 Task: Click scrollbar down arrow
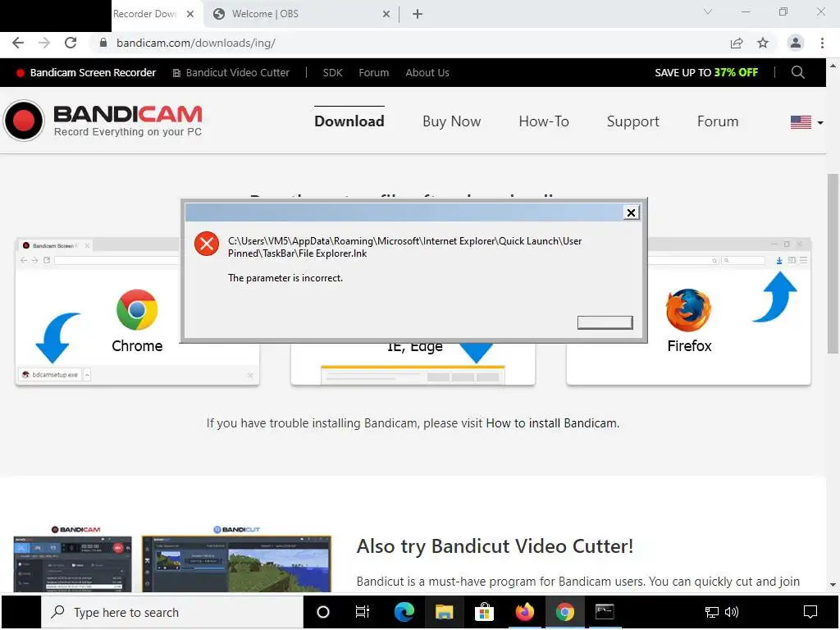833,584
